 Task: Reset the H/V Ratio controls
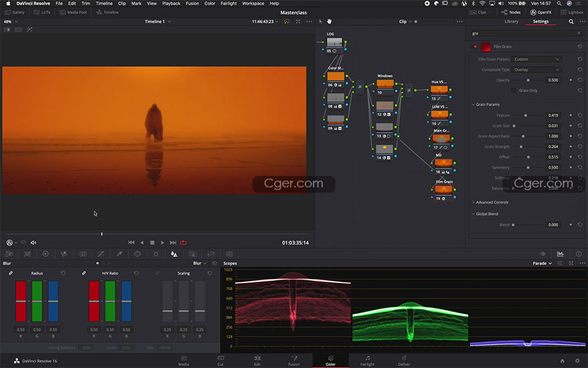tap(136, 273)
